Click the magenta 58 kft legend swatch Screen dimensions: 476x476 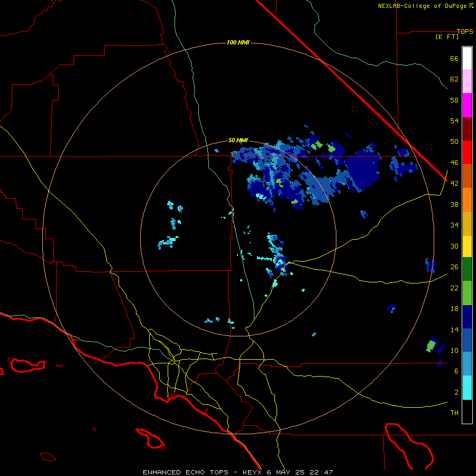point(467,105)
